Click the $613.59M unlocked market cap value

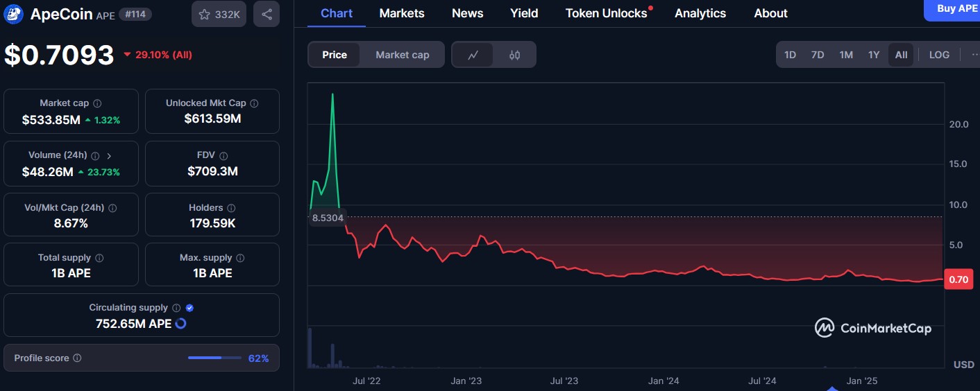pyautogui.click(x=212, y=119)
